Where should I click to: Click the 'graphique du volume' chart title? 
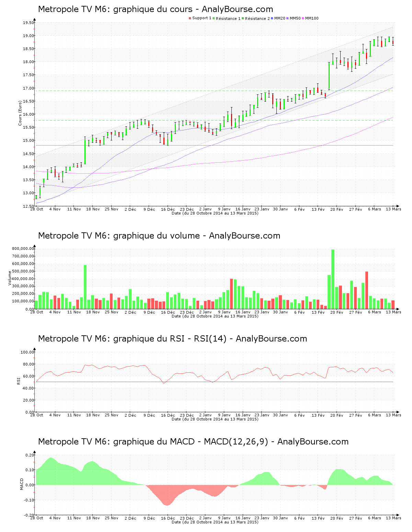(x=159, y=236)
